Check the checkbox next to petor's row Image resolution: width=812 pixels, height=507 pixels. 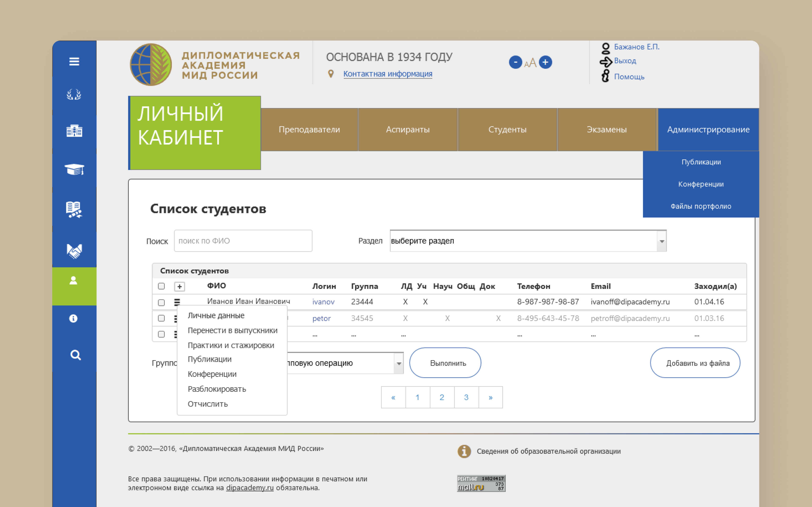click(161, 318)
